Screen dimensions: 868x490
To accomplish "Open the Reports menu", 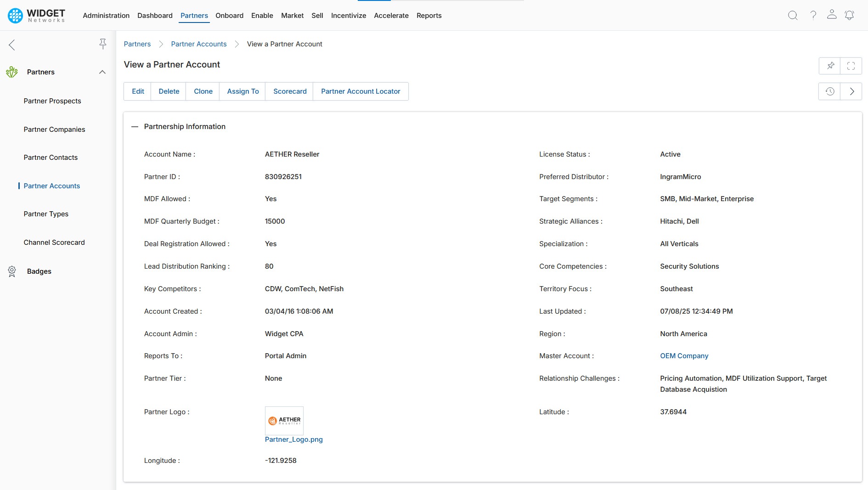I will [x=429, y=15].
